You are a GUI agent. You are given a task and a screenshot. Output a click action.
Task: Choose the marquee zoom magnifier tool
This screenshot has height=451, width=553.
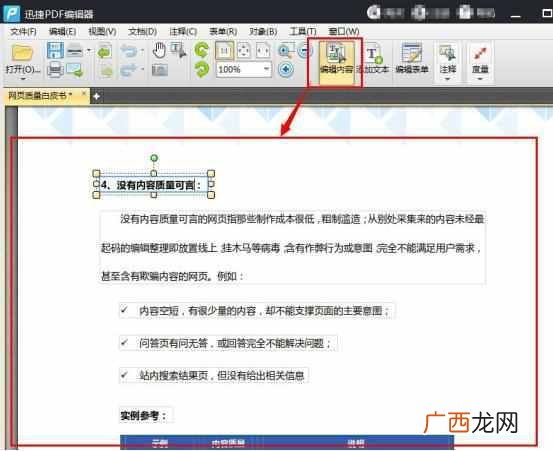click(286, 51)
